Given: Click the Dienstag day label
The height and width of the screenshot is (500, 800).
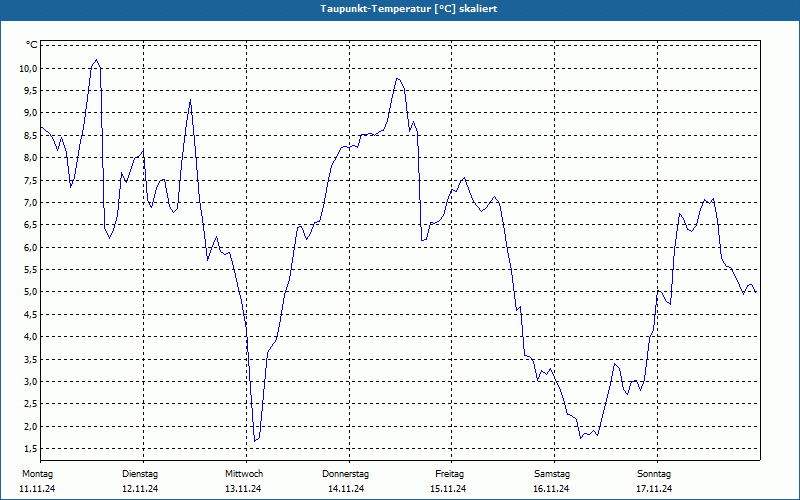Looking at the screenshot, I should [x=140, y=474].
